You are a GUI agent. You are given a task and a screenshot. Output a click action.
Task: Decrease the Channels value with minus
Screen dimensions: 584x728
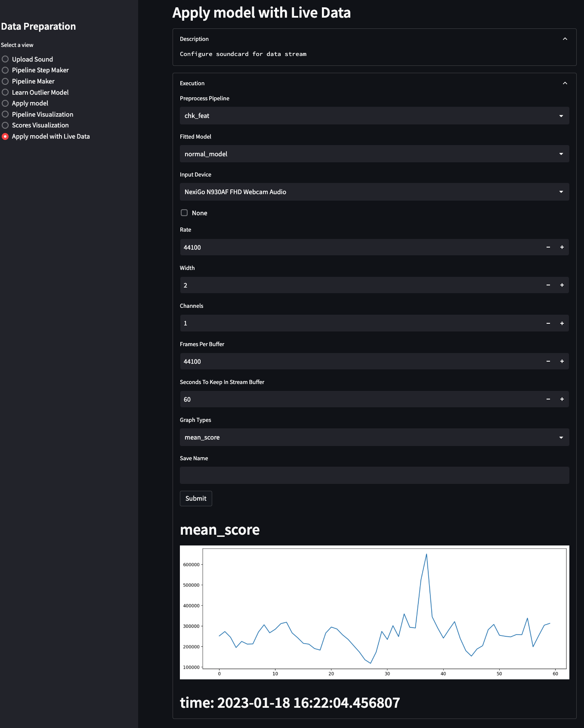click(x=548, y=323)
